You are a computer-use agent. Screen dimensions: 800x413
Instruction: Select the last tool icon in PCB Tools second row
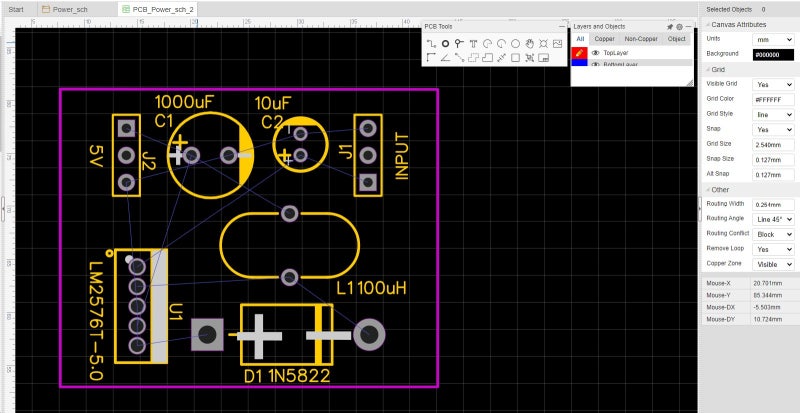point(543,58)
